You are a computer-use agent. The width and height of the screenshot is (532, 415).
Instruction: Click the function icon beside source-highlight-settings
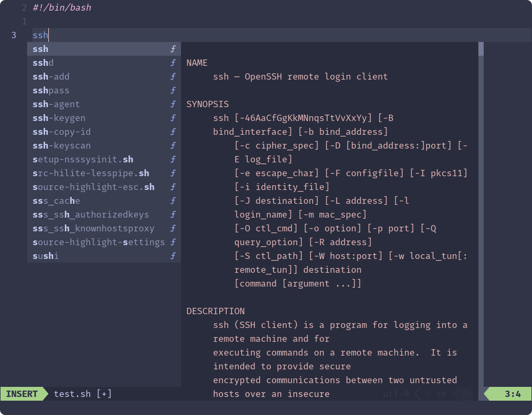pos(173,243)
